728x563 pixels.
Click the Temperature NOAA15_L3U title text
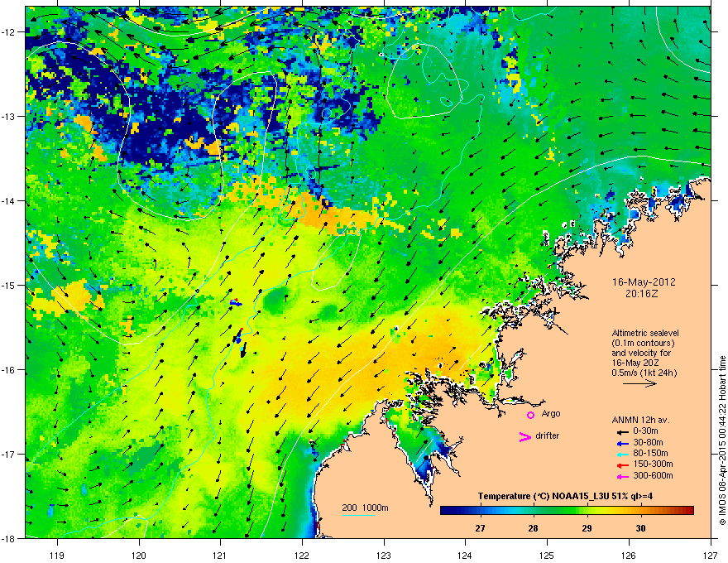[565, 496]
